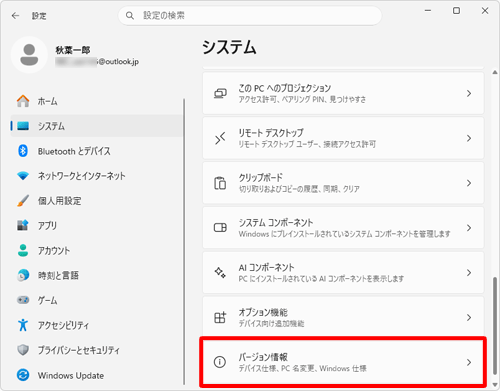The height and width of the screenshot is (391, 500).
Task: Expand バージョン情報 chevron
Action: (x=469, y=362)
